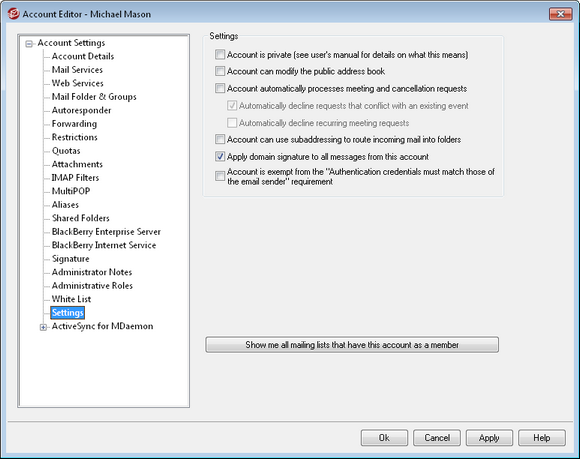Open Account Details in the tree
The width and height of the screenshot is (580, 459).
point(83,56)
